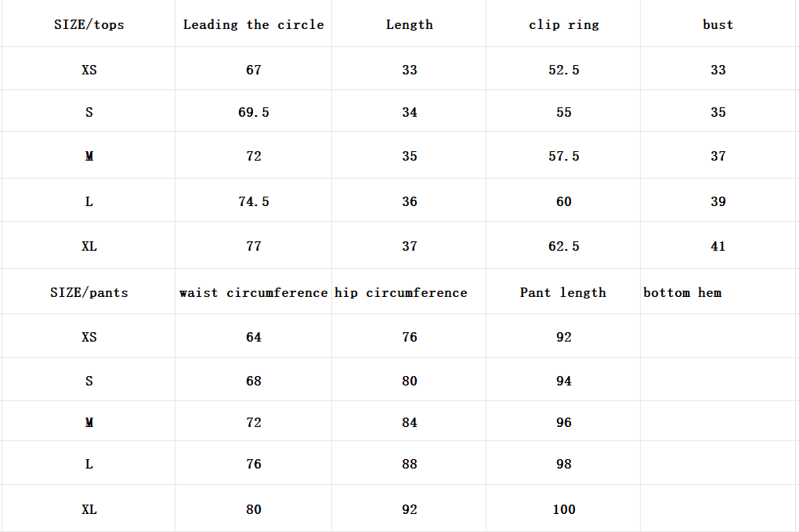Select the "Pant length" column header
799x532 pixels.
pos(563,292)
